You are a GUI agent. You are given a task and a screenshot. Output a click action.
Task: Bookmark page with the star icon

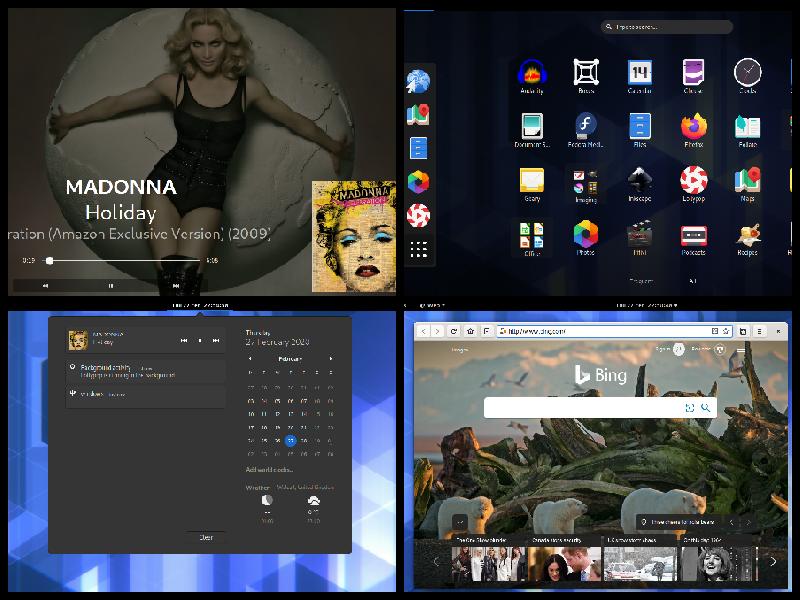coord(726,331)
